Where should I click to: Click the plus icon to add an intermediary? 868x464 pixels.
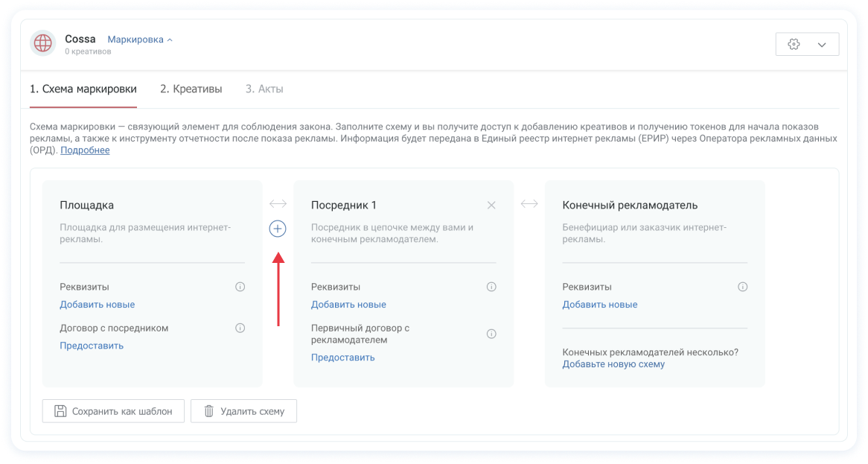coord(277,229)
